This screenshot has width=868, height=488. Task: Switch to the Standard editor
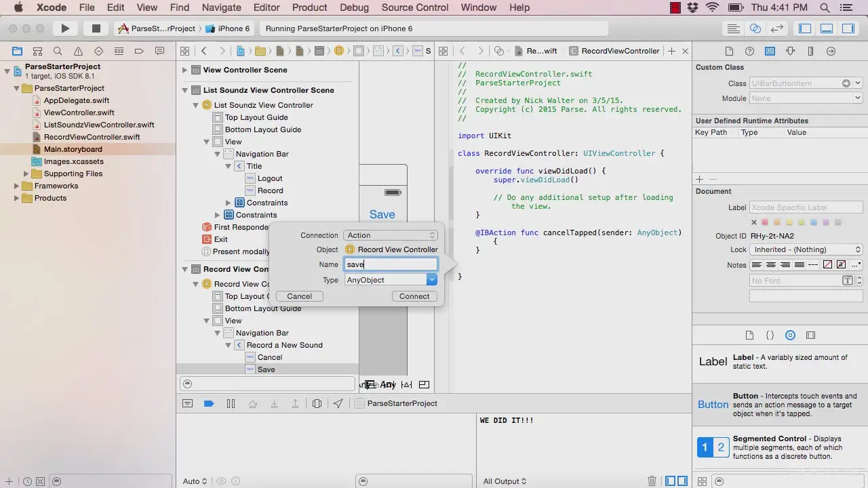(733, 28)
